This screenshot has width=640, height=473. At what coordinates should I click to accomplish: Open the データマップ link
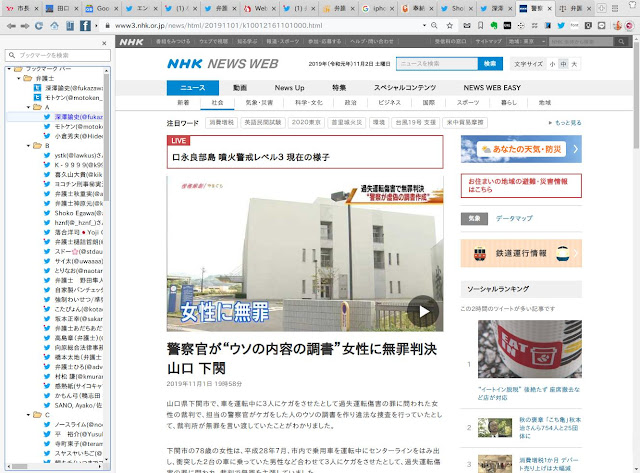(514, 219)
